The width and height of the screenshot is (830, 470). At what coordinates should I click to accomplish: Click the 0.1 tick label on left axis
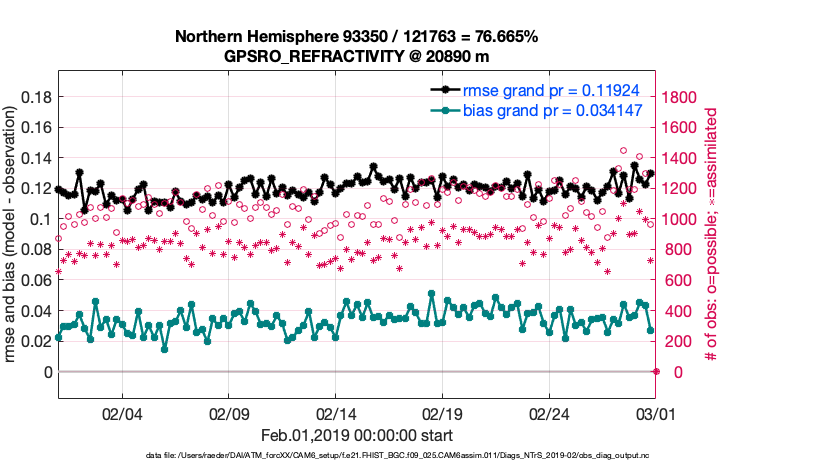click(x=40, y=219)
